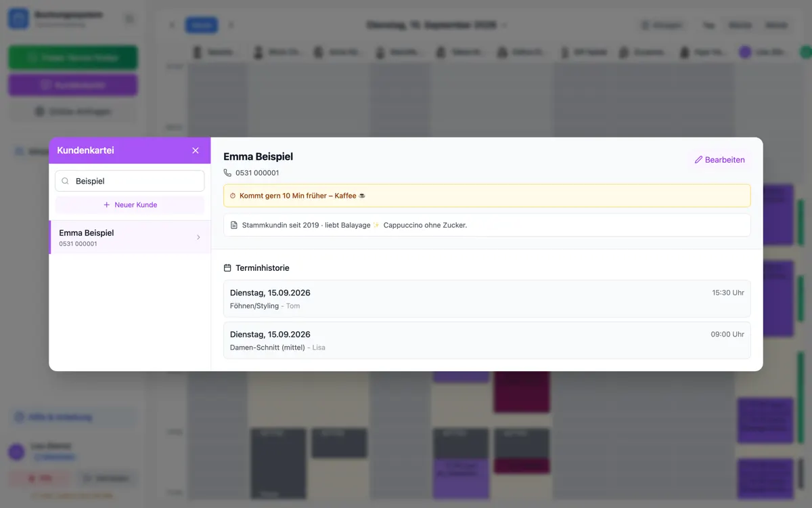Open the Damen-Schnitt (mittel) appointment at 09:00
812x508 pixels.
pos(487,340)
